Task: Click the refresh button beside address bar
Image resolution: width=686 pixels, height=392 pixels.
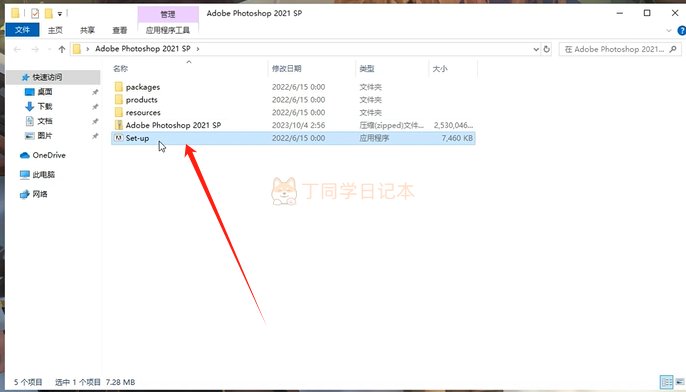Action: 546,49
